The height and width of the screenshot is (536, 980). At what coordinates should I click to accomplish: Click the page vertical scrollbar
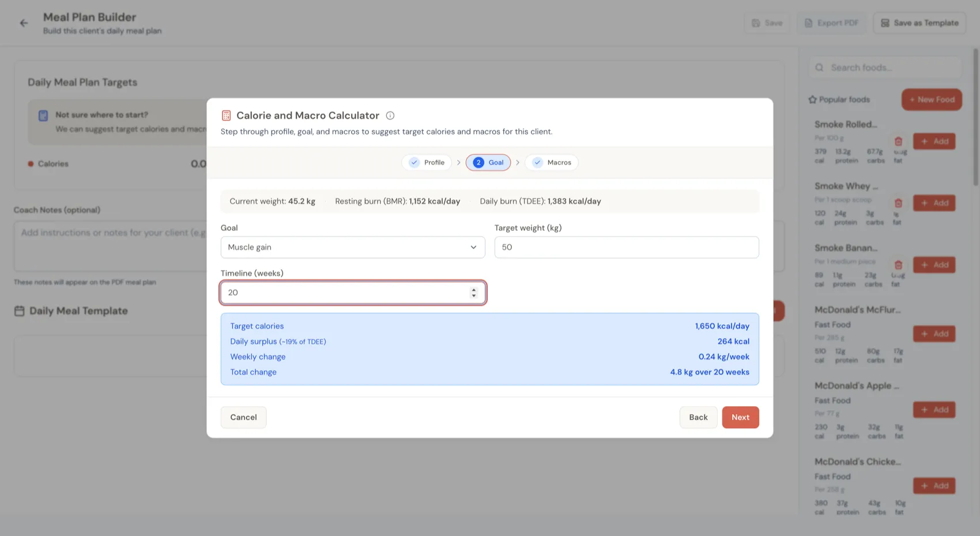coord(975,117)
